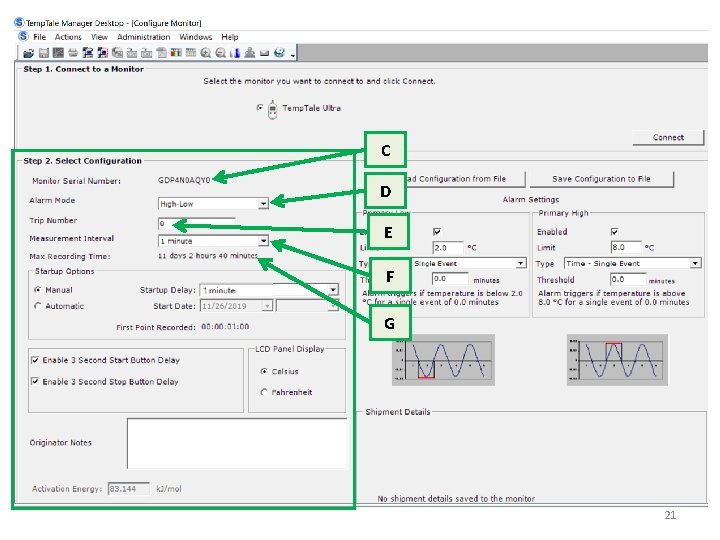Click the floppy disk save toolbar icon
The width and height of the screenshot is (720, 540).
44,53
